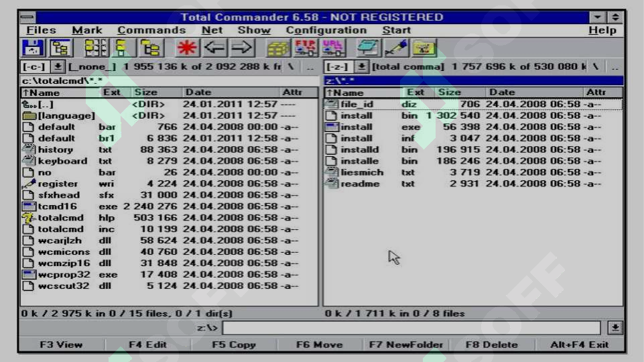This screenshot has height=362, width=644.
Task: Click the file_id diz file icon
Action: coord(332,105)
